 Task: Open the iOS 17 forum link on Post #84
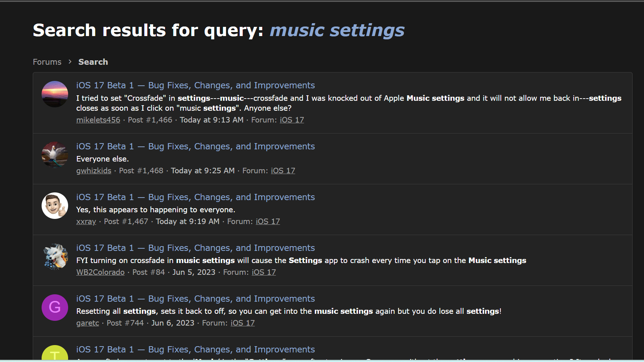pyautogui.click(x=264, y=272)
